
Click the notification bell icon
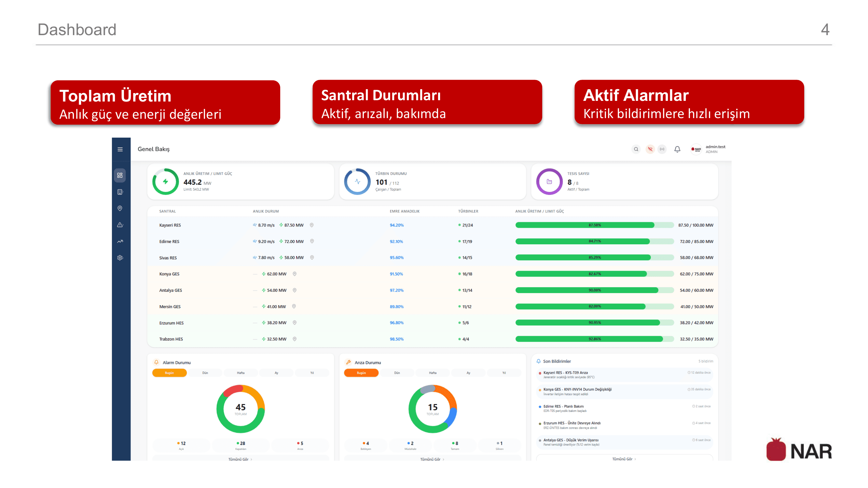(677, 149)
